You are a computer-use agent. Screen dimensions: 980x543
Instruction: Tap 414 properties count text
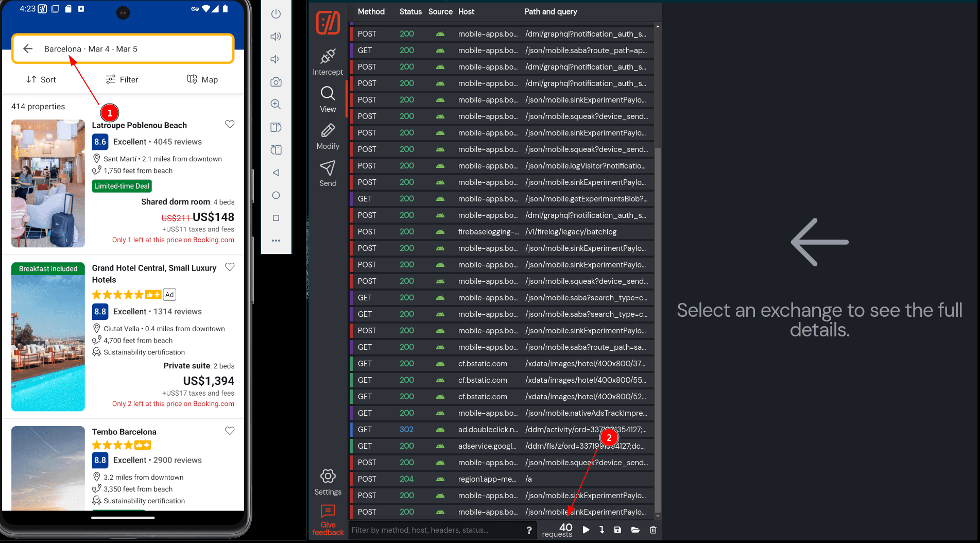click(38, 106)
